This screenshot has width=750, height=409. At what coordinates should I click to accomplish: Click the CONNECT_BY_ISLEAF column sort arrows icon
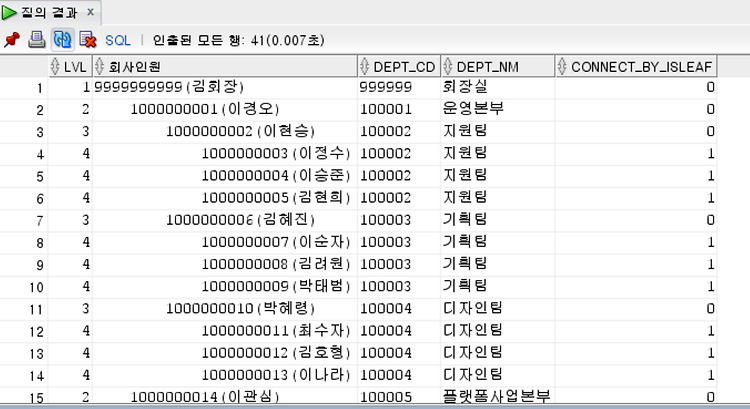pos(562,66)
